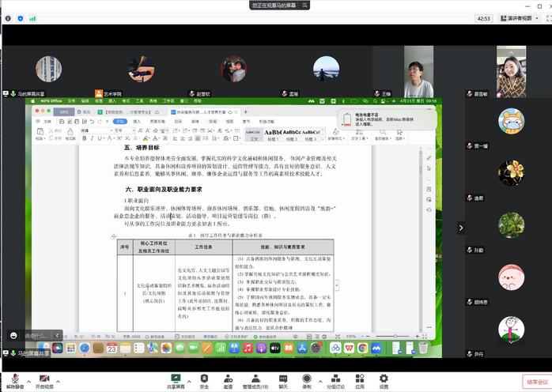Open Breakout Rooms (分组讨论)
This screenshot has width=552, height=392.
[335, 379]
